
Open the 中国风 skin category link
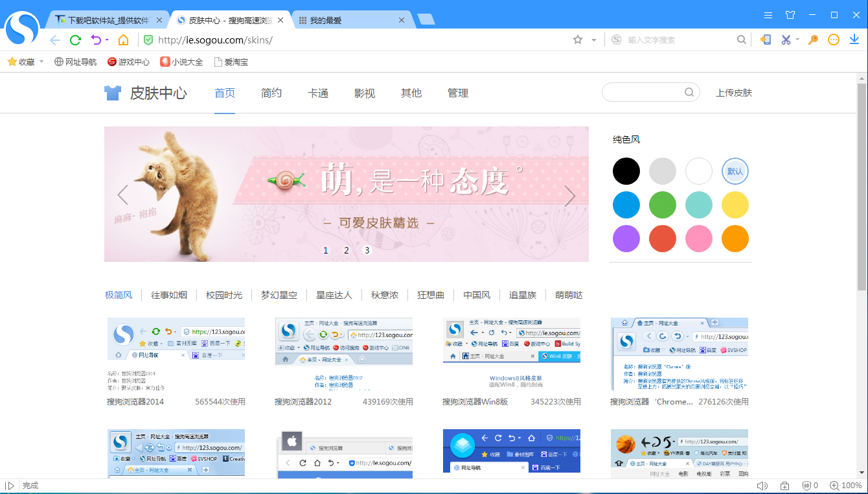pyautogui.click(x=477, y=295)
